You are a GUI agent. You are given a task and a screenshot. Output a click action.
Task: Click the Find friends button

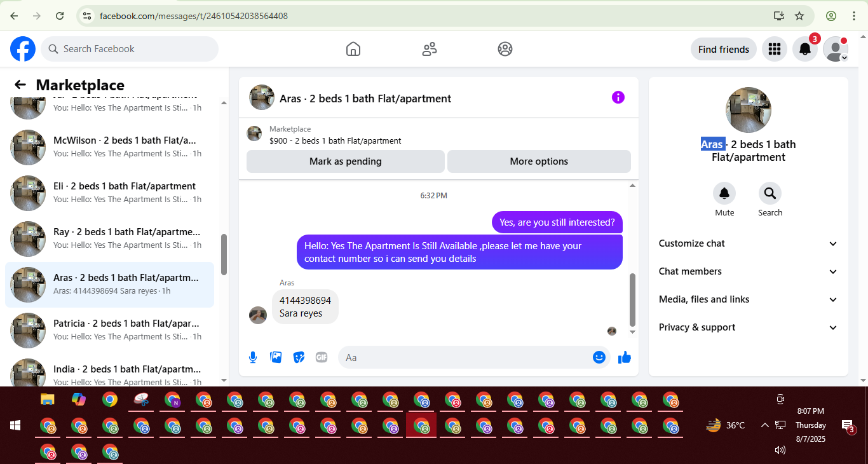pos(724,49)
